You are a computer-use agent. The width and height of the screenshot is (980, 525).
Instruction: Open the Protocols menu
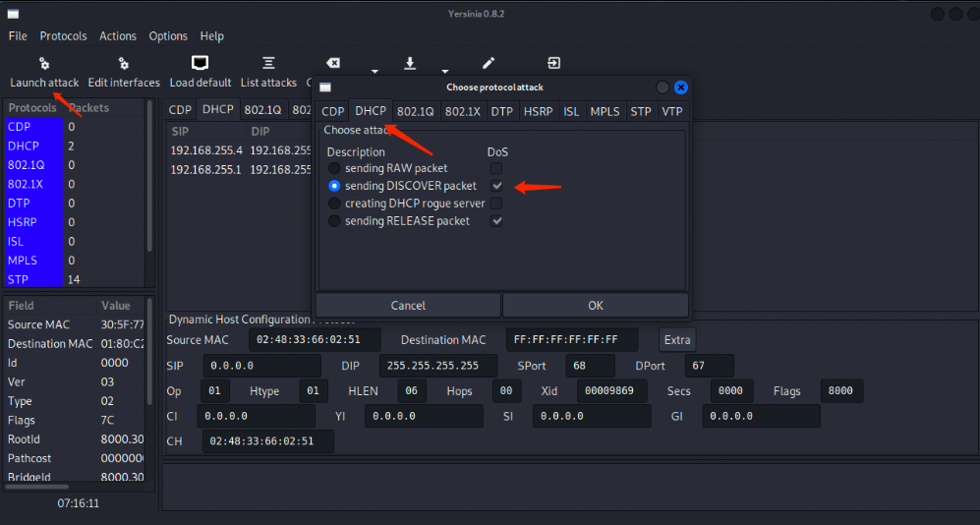click(63, 35)
